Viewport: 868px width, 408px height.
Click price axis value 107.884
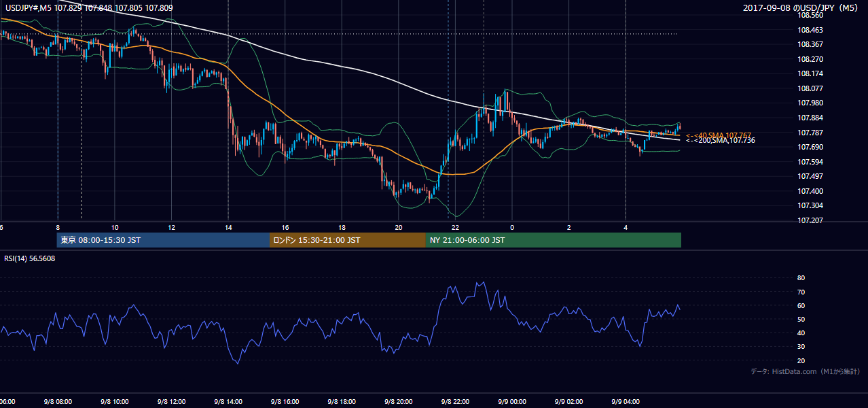coord(810,118)
